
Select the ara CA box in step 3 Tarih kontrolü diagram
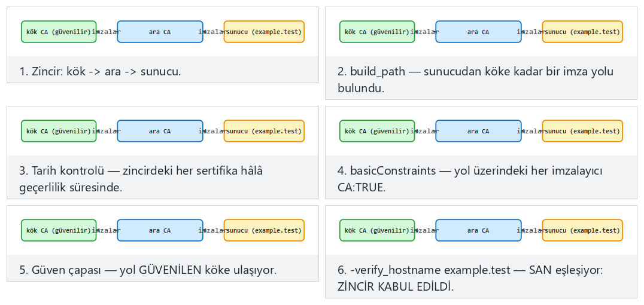(160, 131)
